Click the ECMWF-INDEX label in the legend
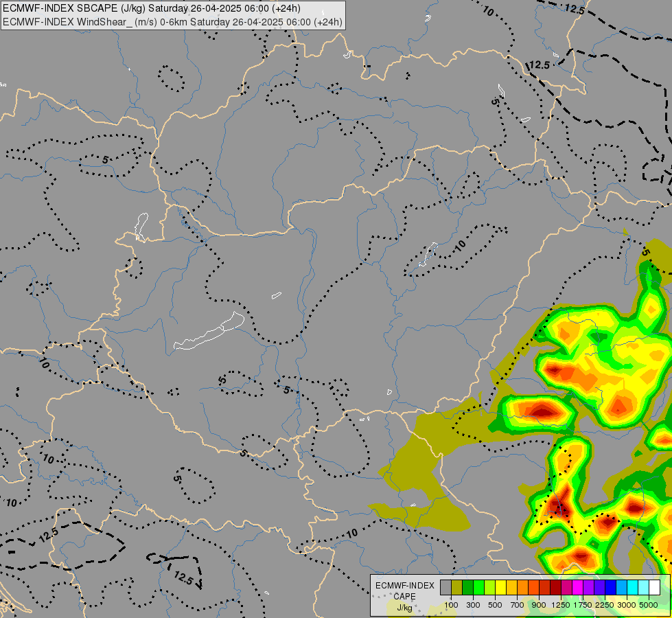Screen dimensions: 672x618 pos(404,586)
